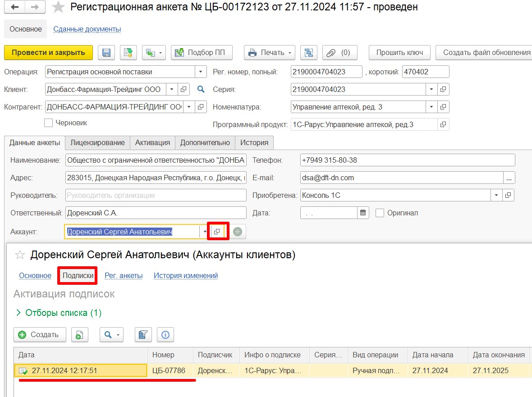Click the Руководитель input field
Screen dimensions: 532x397
point(156,195)
